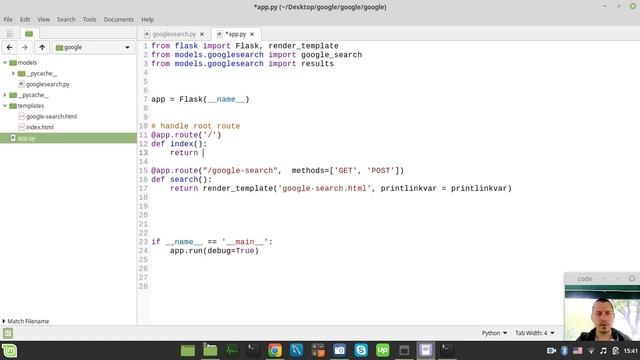
Task: Select templates folder in the tree
Action: (68, 106)
